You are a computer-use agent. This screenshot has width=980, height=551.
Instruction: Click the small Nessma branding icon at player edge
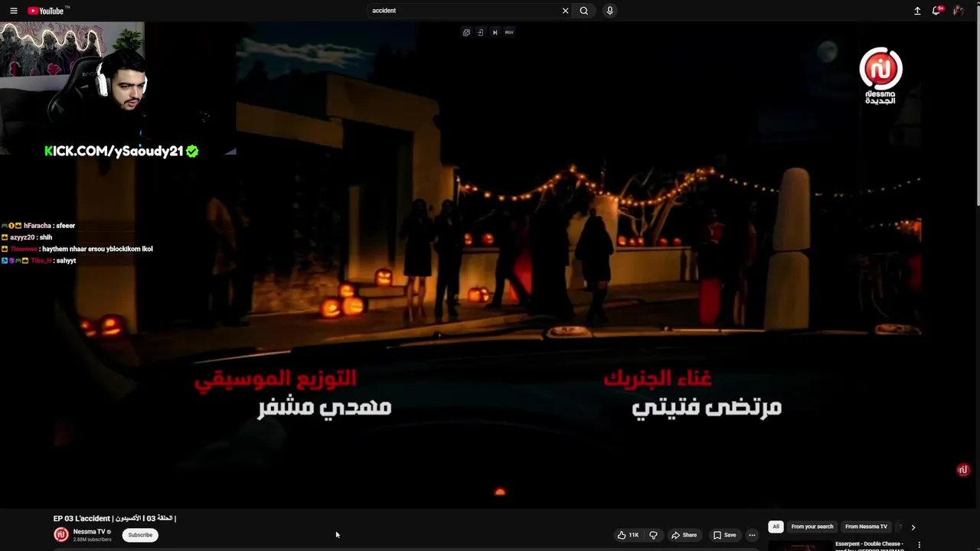(963, 470)
